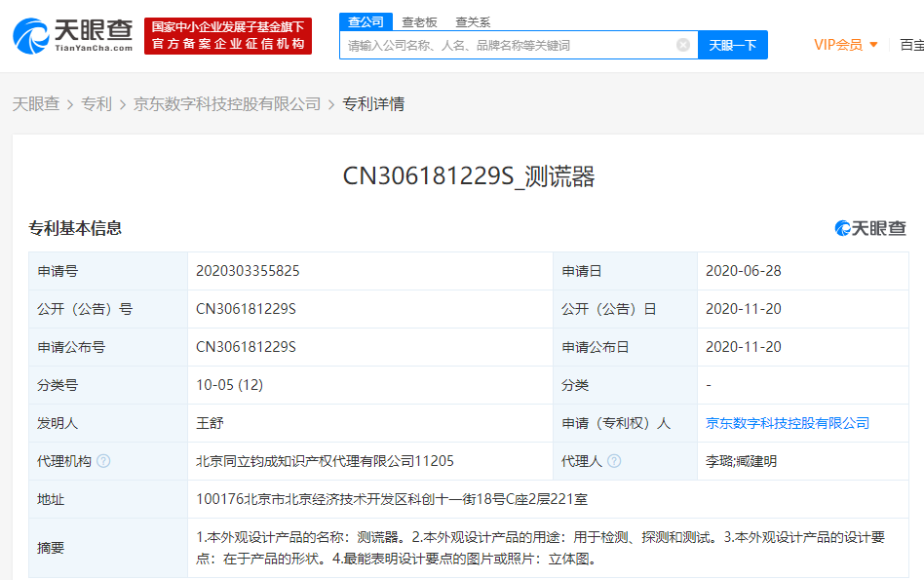Switch to the 查关系 tab
The width and height of the screenshot is (924, 580).
click(x=473, y=21)
